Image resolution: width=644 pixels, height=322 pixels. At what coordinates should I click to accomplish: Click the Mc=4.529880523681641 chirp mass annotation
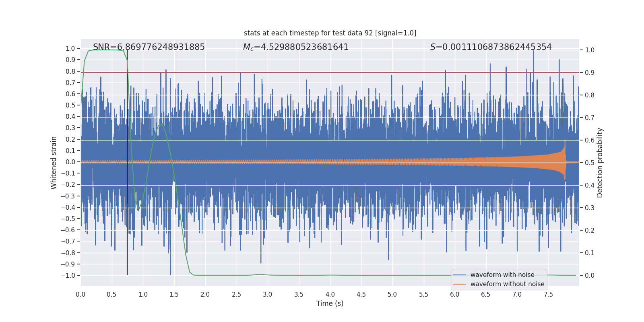[296, 47]
